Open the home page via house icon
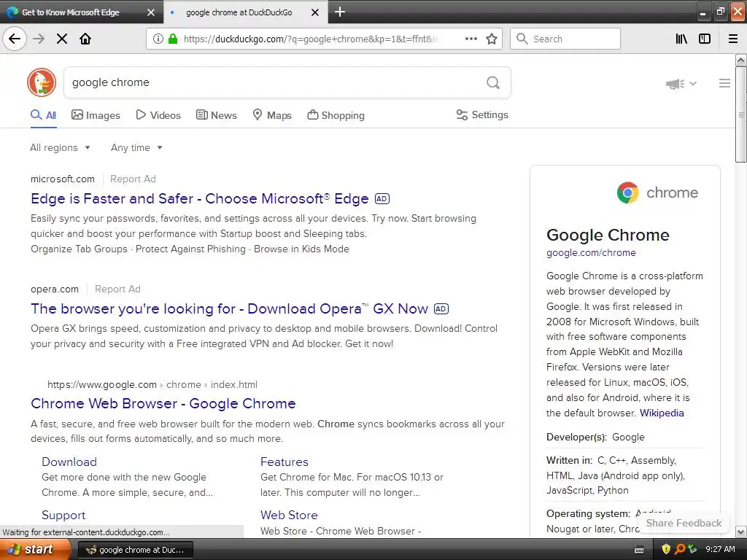The width and height of the screenshot is (747, 560). click(x=85, y=39)
